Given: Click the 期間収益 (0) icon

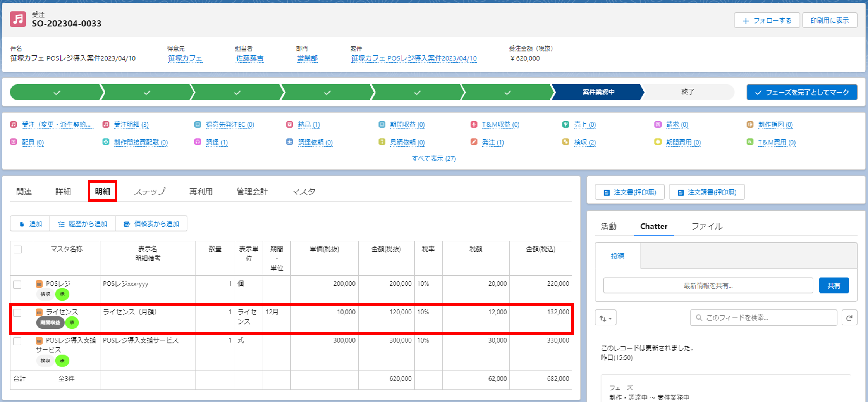Looking at the screenshot, I should pos(382,125).
